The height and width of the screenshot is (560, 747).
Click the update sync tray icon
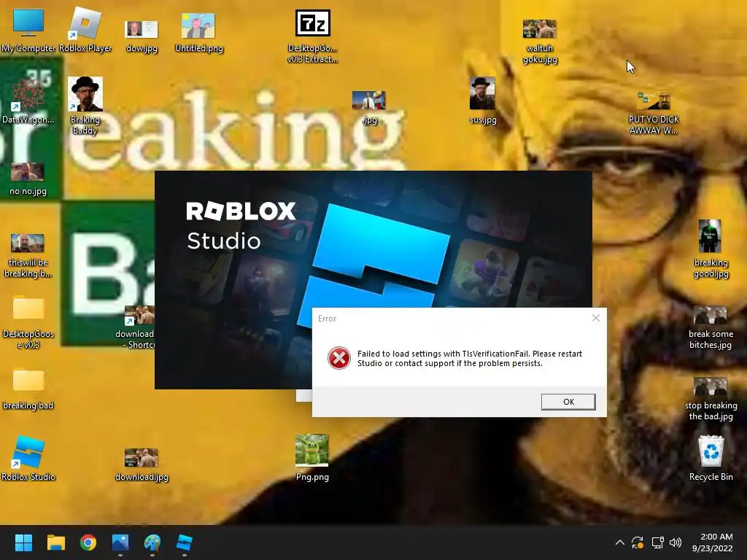638,542
